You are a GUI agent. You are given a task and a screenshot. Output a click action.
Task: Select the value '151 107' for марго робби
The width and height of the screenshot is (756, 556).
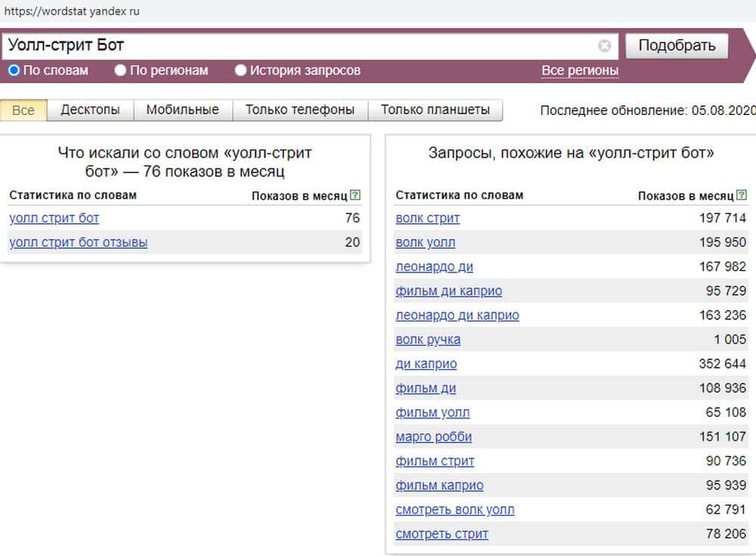coord(722,436)
